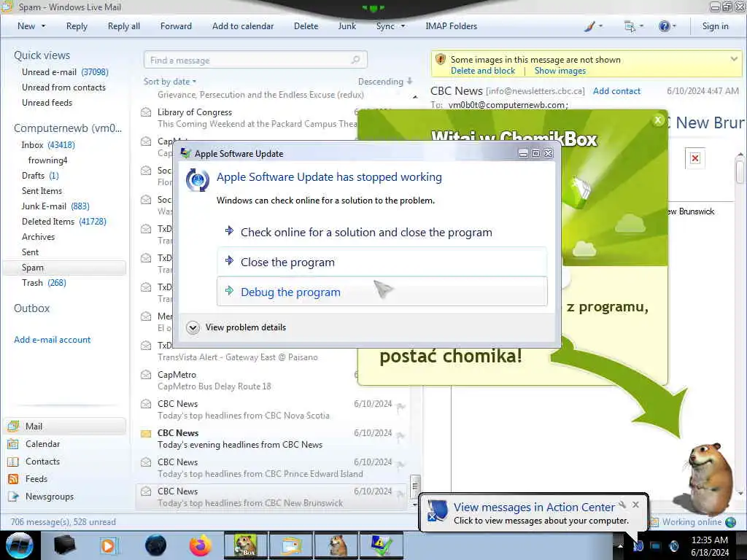Open Junk E-mail folder
The height and width of the screenshot is (560, 747).
pos(55,206)
